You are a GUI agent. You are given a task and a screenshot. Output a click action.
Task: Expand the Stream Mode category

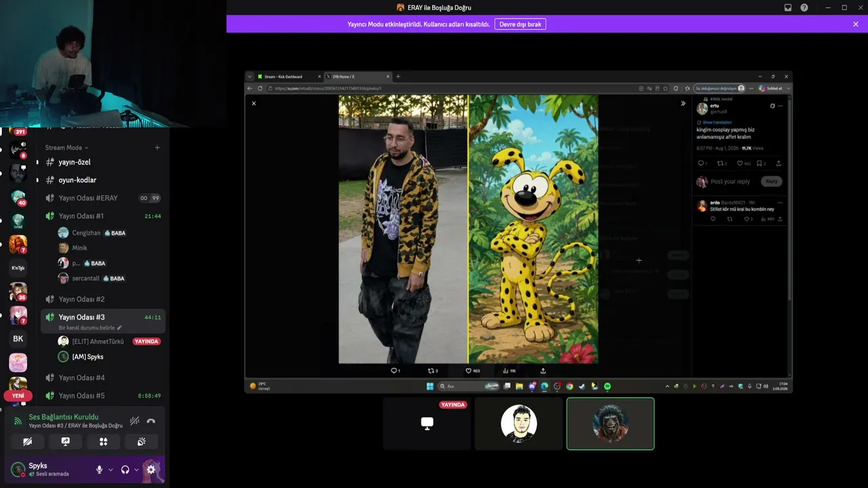coord(66,148)
